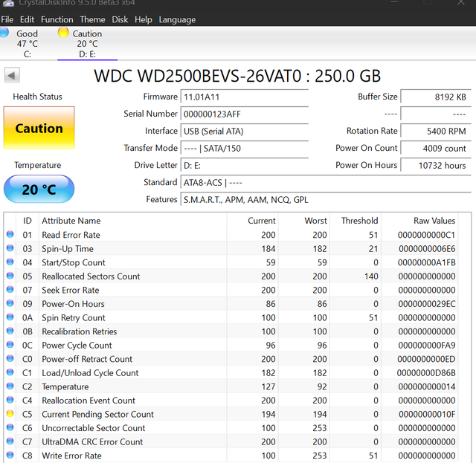Click the status icon for Temperature attribute row
The height and width of the screenshot is (463, 476).
click(x=10, y=386)
